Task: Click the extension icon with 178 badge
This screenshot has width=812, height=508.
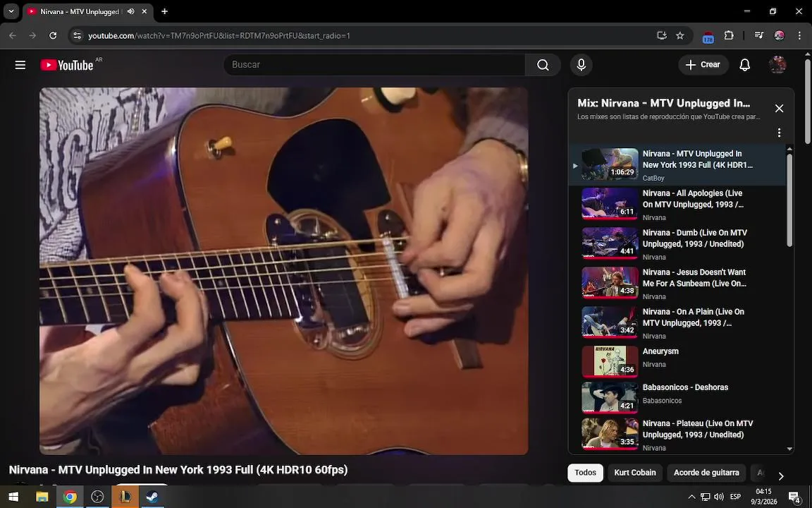Action: (x=708, y=37)
